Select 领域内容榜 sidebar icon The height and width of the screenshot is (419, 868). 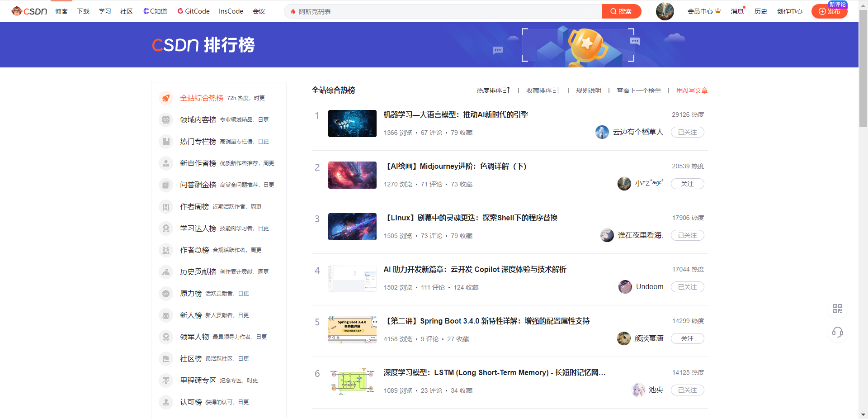(x=166, y=120)
